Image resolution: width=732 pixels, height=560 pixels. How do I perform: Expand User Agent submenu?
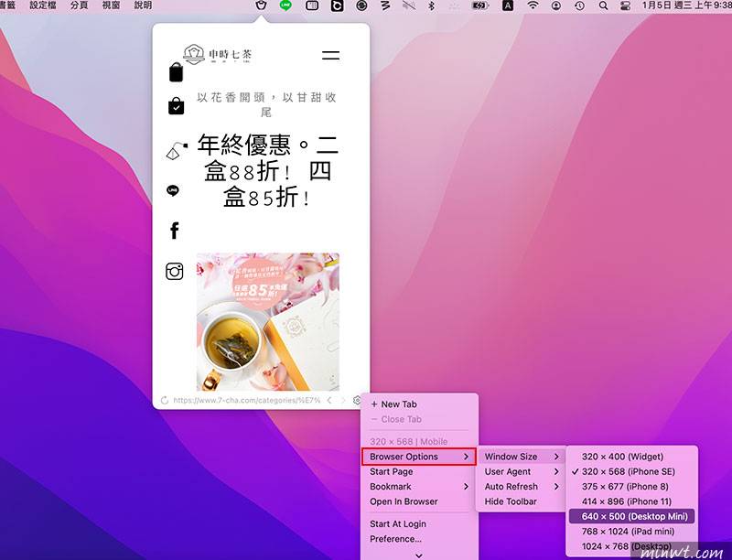[522, 471]
